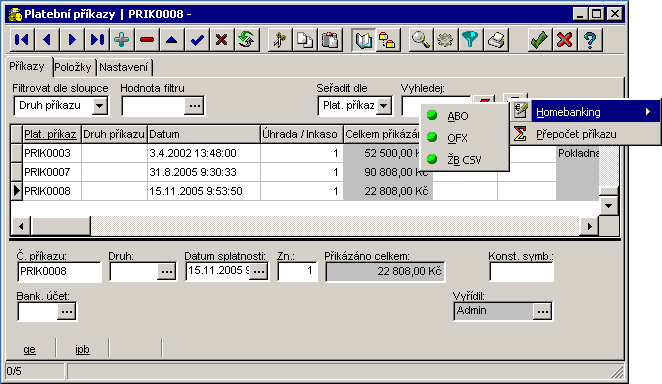Screen dimensions: 662x384
Task: Toggle the open book view icon
Action: point(363,40)
